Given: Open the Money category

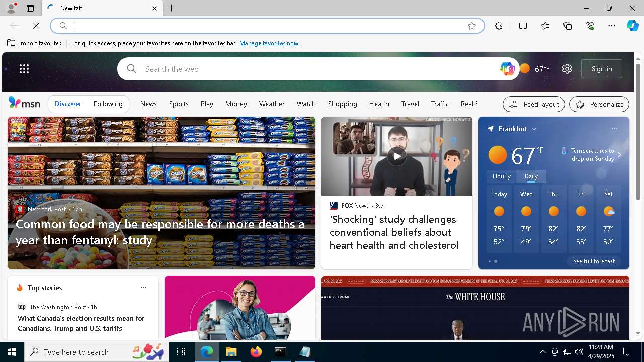Looking at the screenshot, I should point(236,104).
